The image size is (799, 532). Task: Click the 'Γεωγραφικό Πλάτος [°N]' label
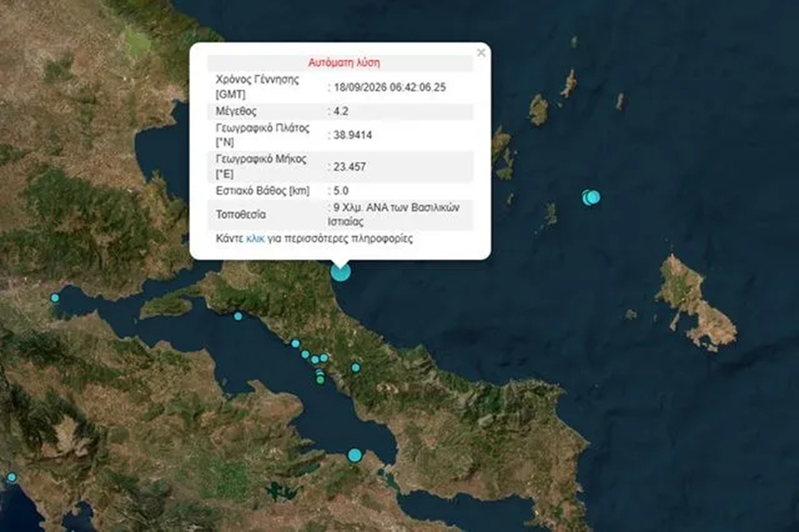pos(261,135)
